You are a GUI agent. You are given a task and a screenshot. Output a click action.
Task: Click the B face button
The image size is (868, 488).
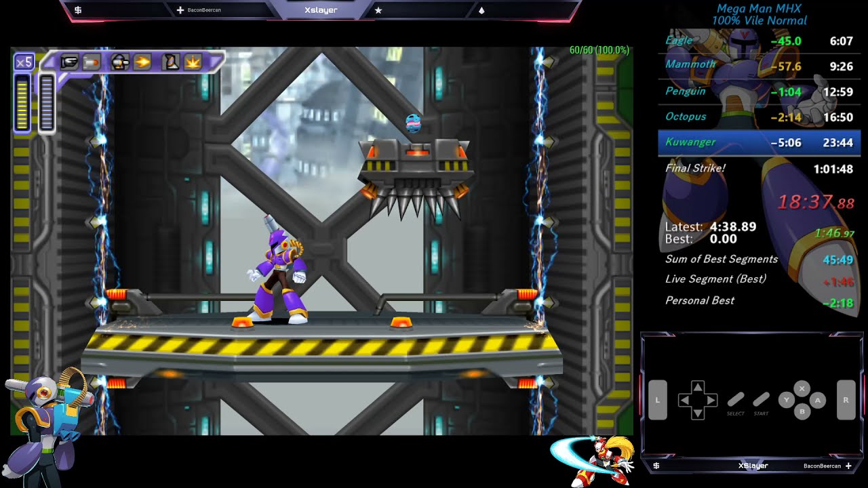tap(802, 412)
